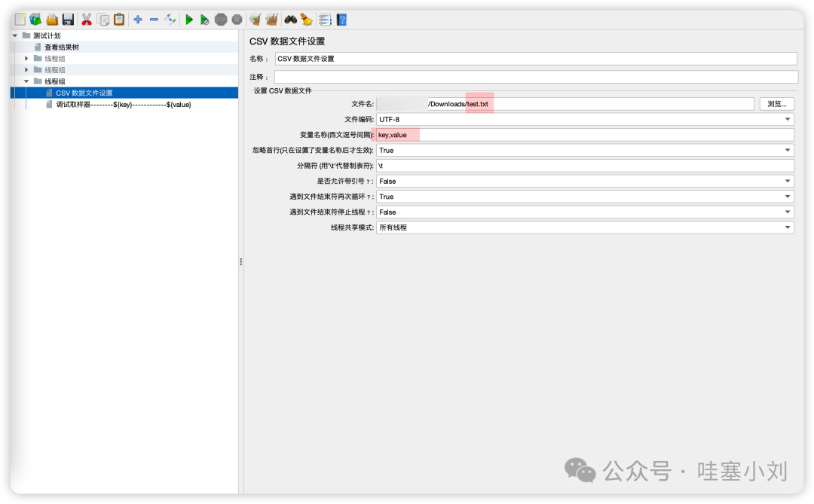Start test with no pauses

(204, 20)
